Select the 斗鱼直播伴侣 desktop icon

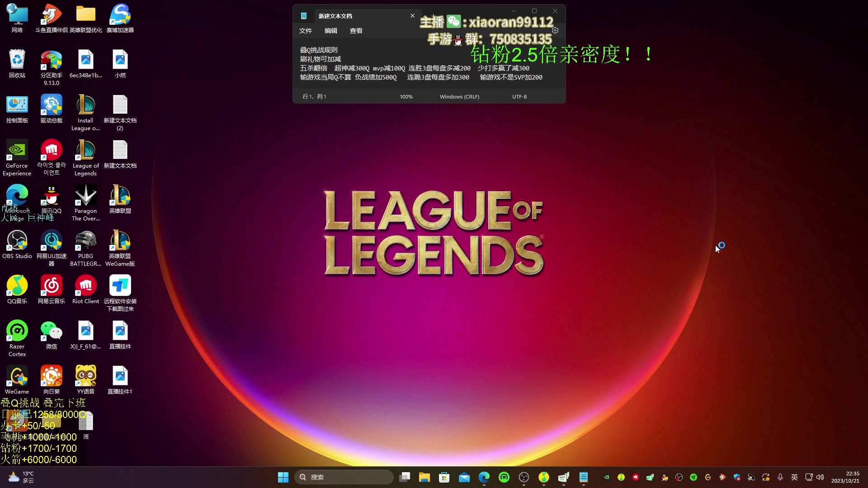[x=52, y=19]
